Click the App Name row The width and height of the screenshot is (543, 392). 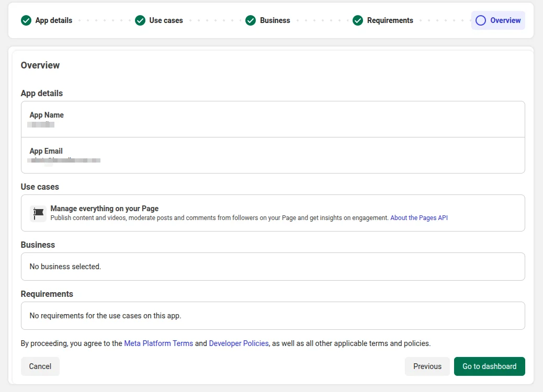point(273,119)
